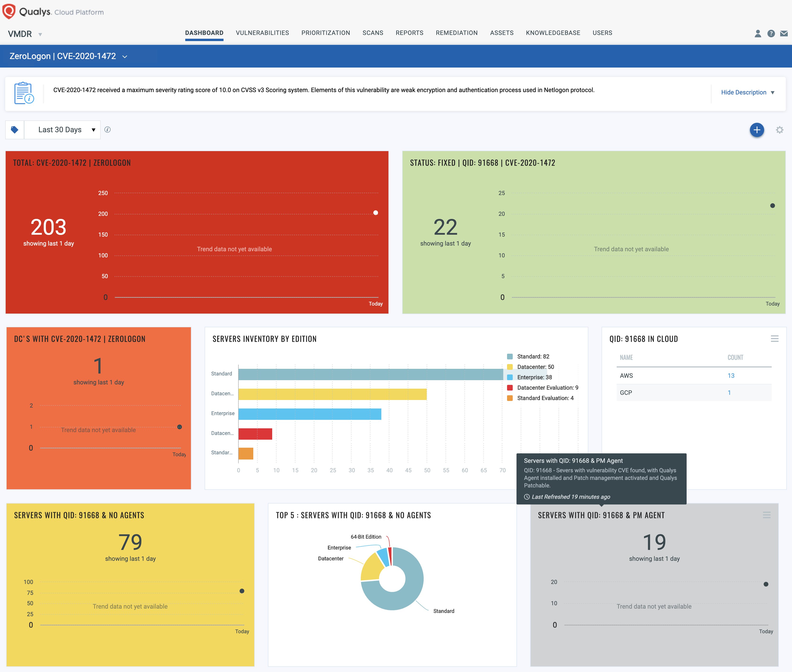This screenshot has height=672, width=792.
Task: Open hamburger menu on SERVERS WITH PM AGENT widget
Action: click(x=766, y=515)
